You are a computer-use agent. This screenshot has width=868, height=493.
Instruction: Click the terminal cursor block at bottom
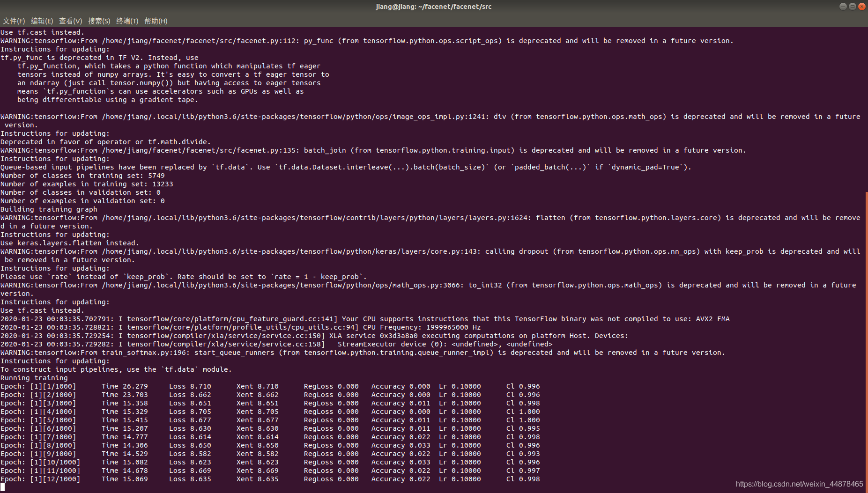click(2, 487)
